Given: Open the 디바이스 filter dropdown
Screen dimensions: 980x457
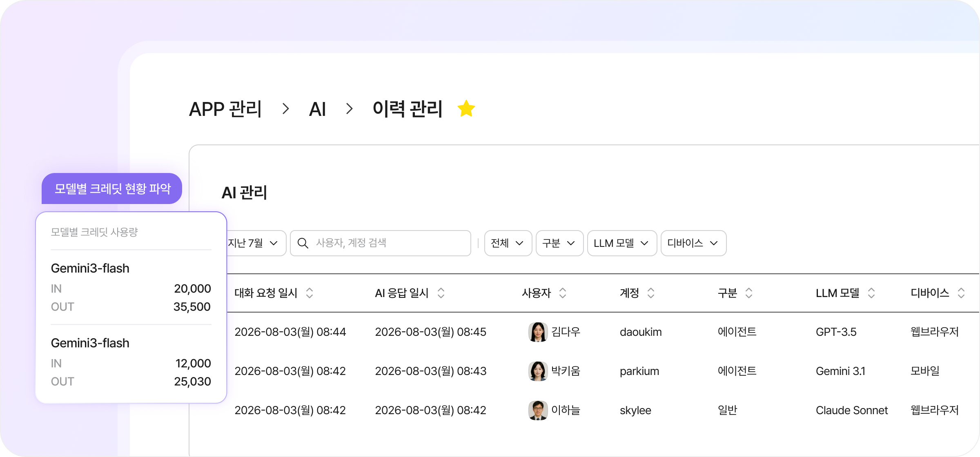Looking at the screenshot, I should 693,243.
